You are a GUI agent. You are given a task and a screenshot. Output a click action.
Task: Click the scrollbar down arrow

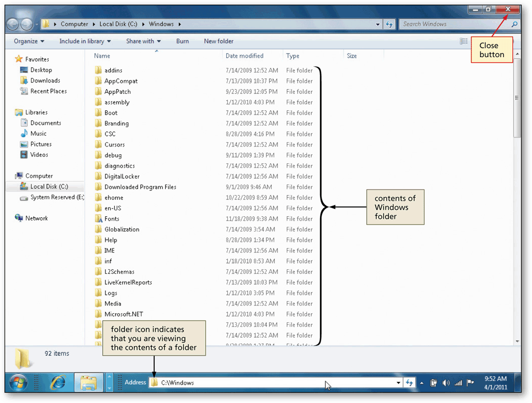(x=517, y=341)
